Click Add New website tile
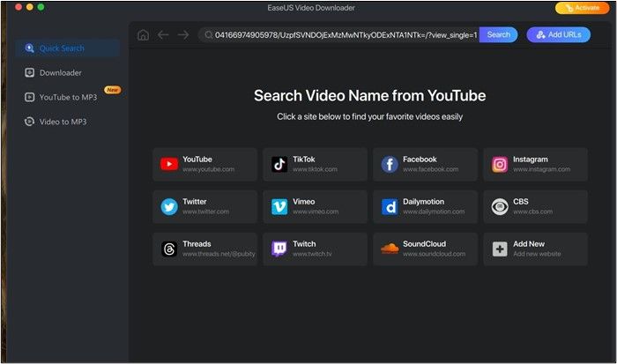The height and width of the screenshot is (364, 617). [x=535, y=249]
